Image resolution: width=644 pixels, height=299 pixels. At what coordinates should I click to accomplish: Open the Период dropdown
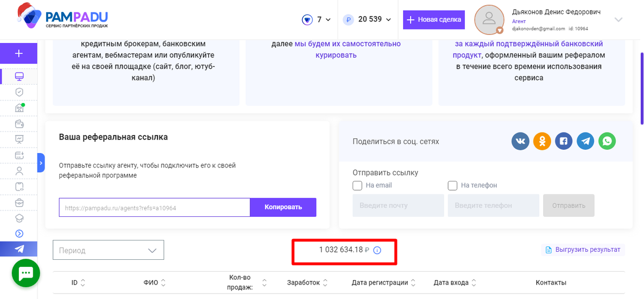tap(108, 250)
